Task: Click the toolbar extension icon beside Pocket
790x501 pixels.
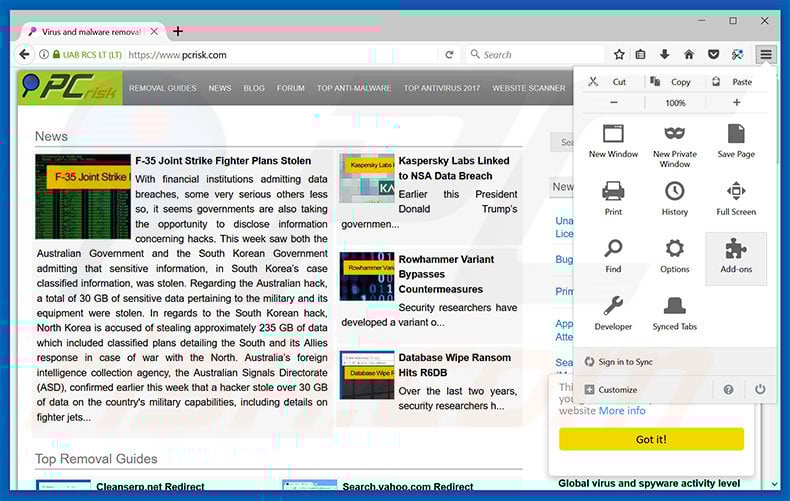Action: (738, 54)
